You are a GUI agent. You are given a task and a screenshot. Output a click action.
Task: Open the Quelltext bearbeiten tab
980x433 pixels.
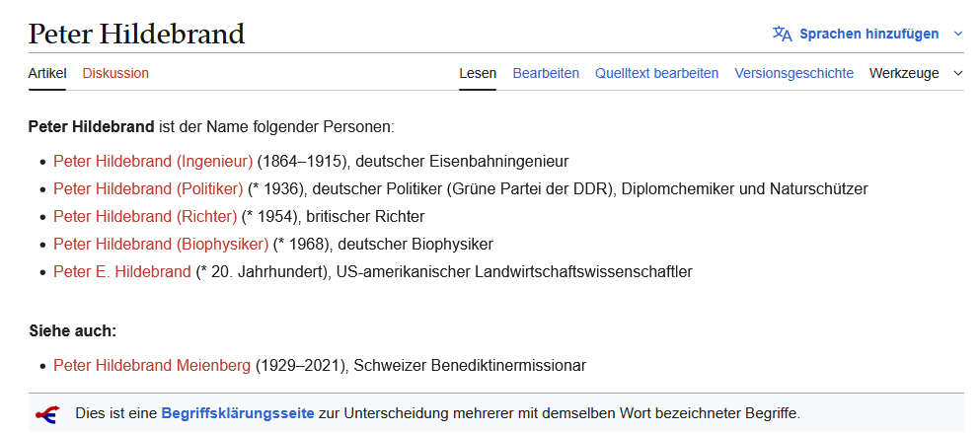(x=657, y=74)
